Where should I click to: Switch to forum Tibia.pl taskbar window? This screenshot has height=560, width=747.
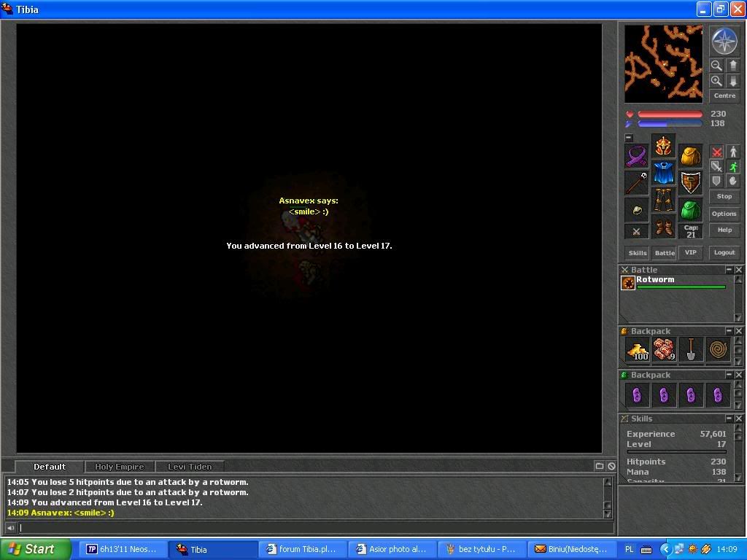[304, 549]
